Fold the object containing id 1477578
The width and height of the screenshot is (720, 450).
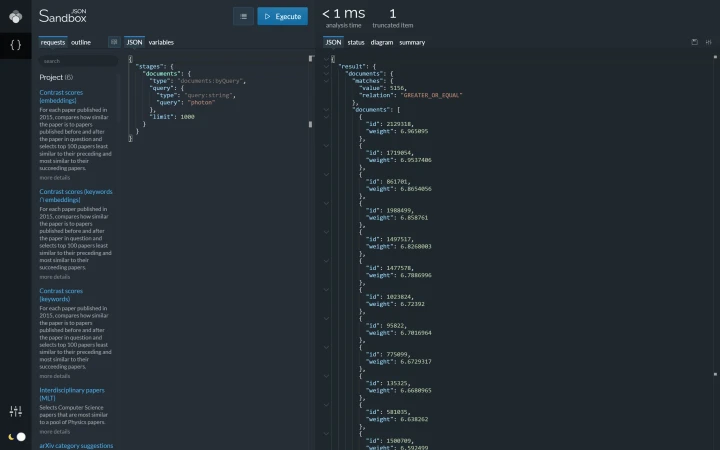pos(326,261)
